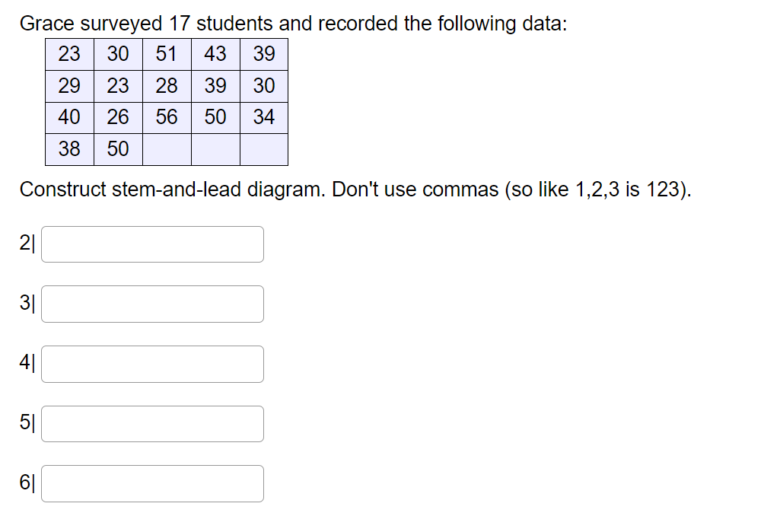Screen dimensions: 764x532
Task: Select the table cell containing 51
Action: tap(167, 53)
